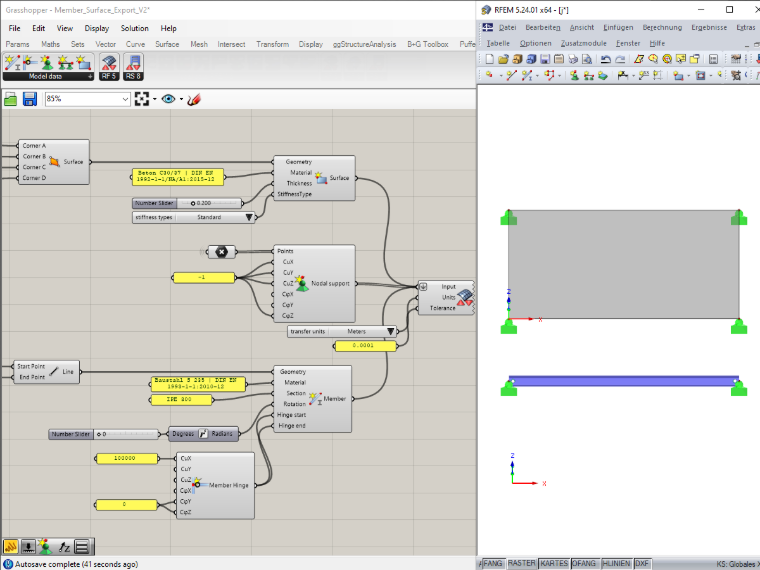This screenshot has width=760, height=570.
Task: Open the Berechnung menu in RFEM
Action: [x=662, y=28]
